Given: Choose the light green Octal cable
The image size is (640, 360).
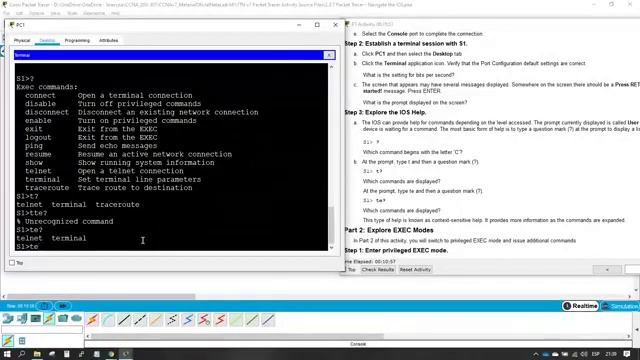Looking at the screenshot, I should 236,320.
